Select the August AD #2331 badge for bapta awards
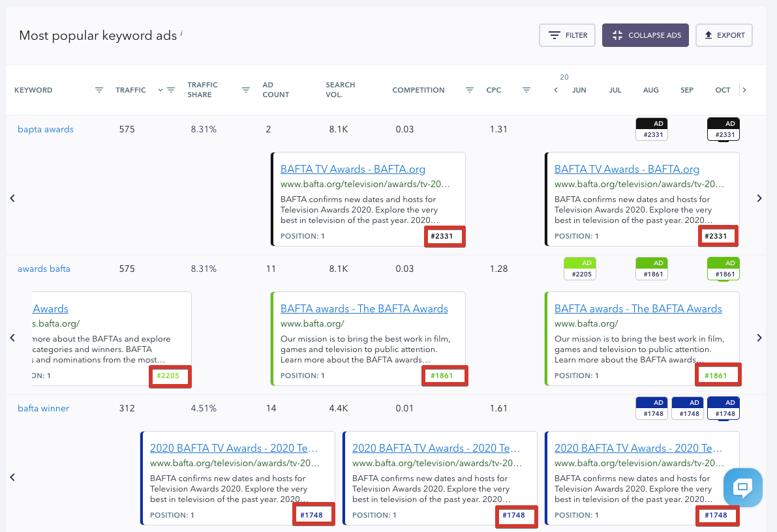Screen dimensions: 777x532 [652, 129]
